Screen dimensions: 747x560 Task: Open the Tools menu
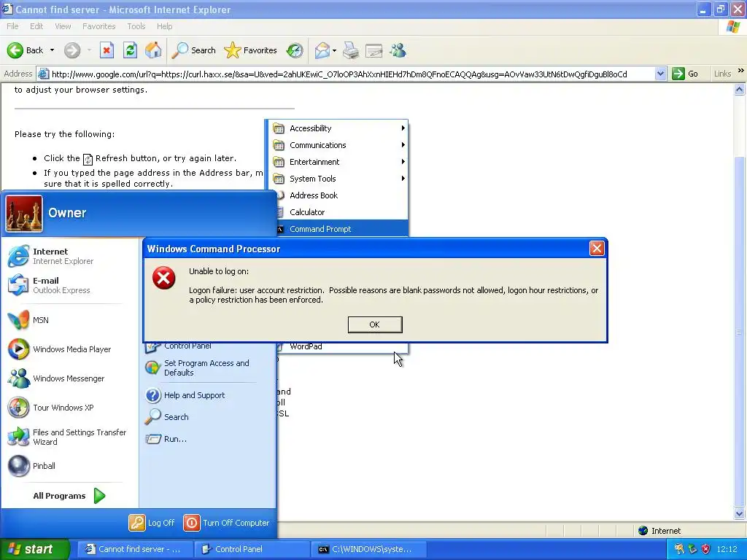tap(136, 26)
